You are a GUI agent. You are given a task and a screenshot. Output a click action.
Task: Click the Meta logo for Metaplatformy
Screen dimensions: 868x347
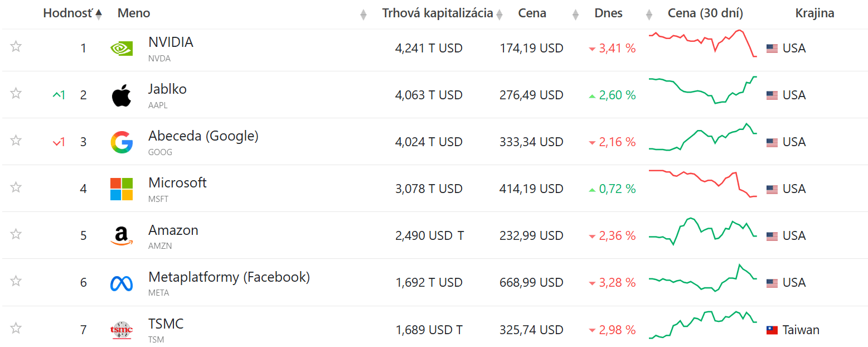pos(121,282)
